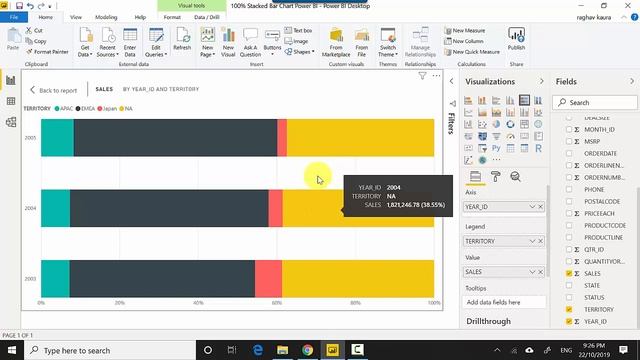This screenshot has width=640, height=360.
Task: Uncheck the YEAR_ID field
Action: click(x=569, y=322)
